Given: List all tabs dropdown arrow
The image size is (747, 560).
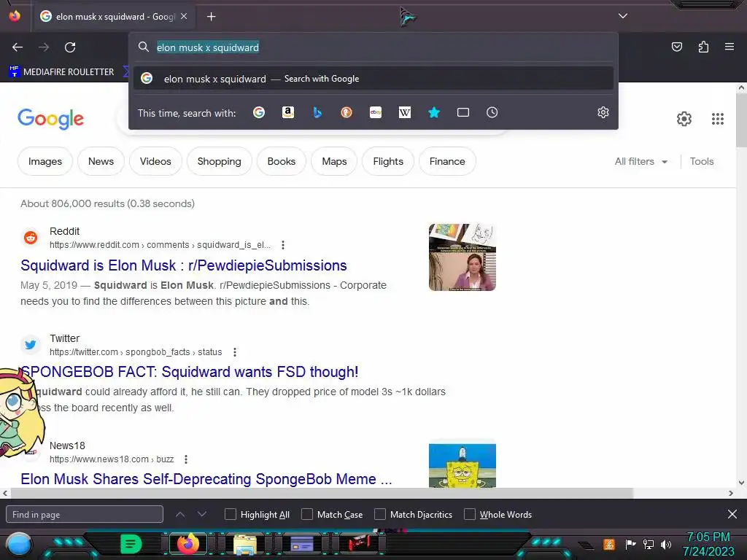Looking at the screenshot, I should (x=623, y=16).
